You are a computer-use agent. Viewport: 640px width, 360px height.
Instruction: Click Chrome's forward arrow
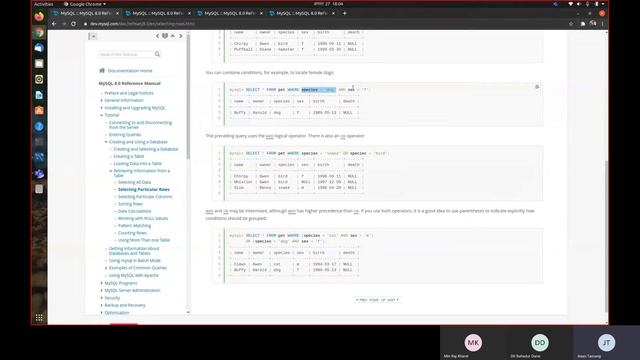(64, 24)
